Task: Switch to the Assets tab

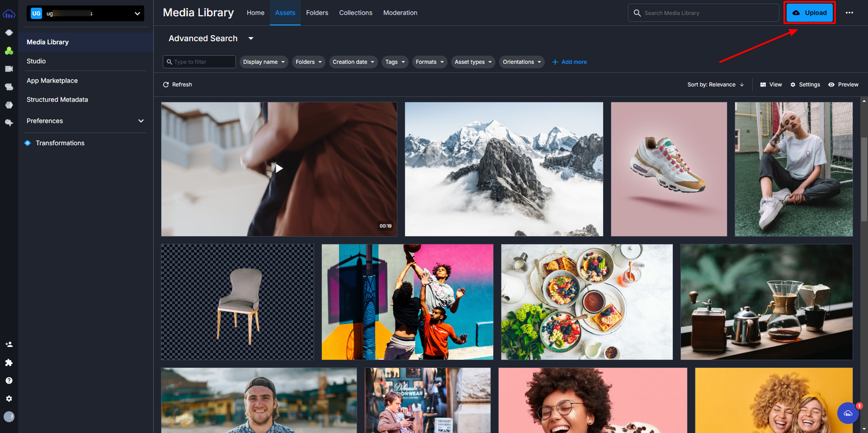Action: click(x=285, y=13)
